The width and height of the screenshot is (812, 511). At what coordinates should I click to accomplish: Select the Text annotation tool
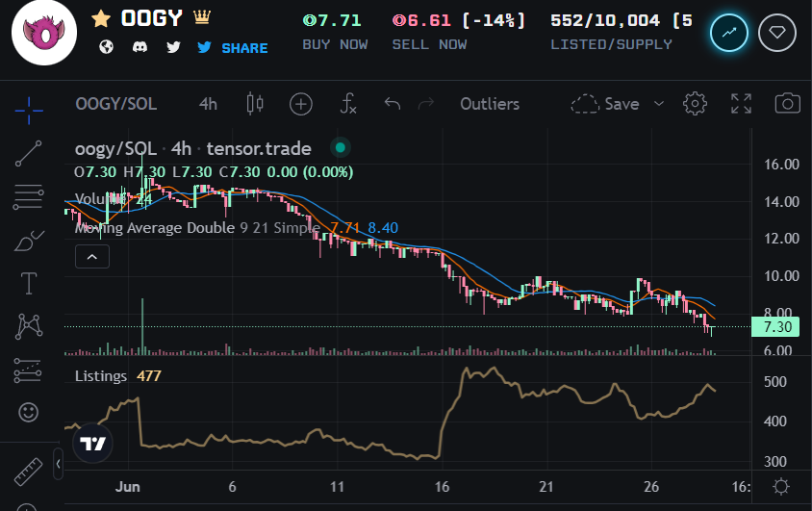29,283
